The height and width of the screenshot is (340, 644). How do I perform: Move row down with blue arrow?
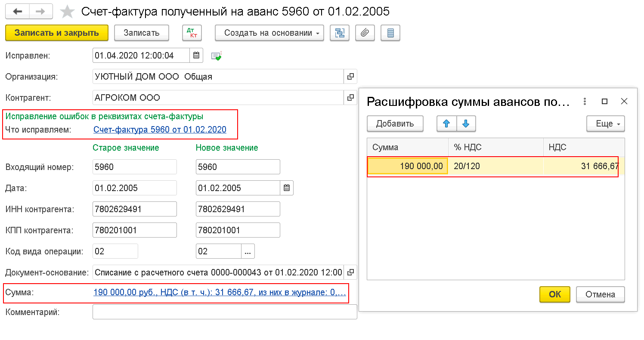(466, 124)
